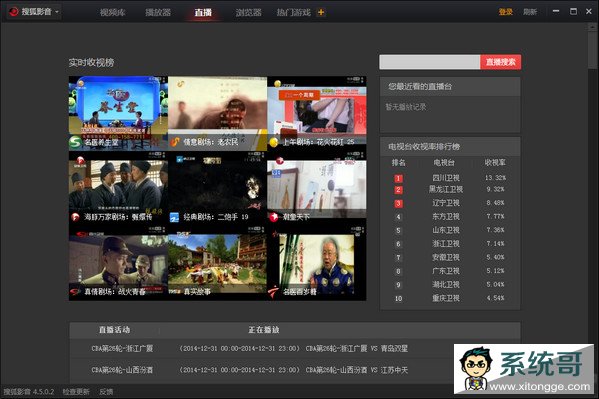Open the elderly doctor program thumbnail
The image size is (599, 399).
317,263
